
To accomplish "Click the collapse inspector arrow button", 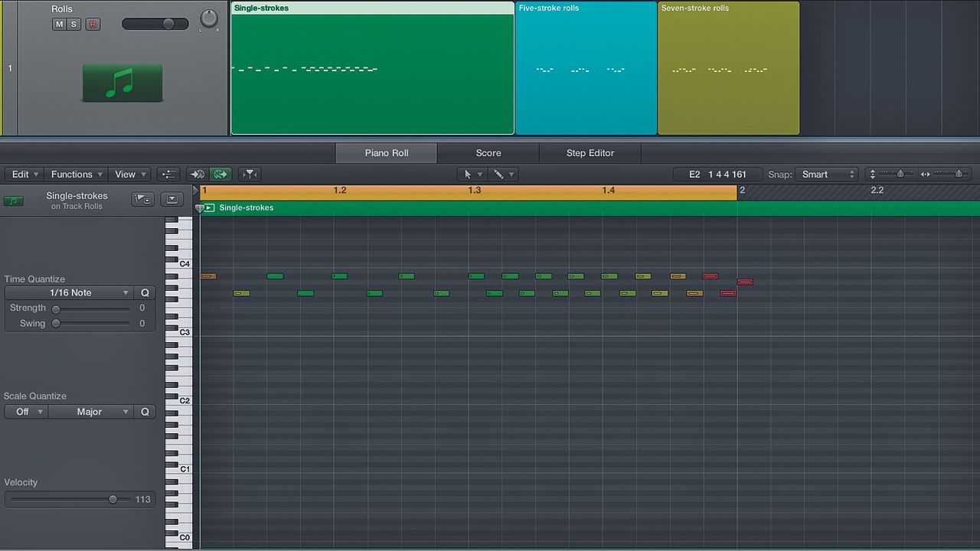I will [x=172, y=200].
